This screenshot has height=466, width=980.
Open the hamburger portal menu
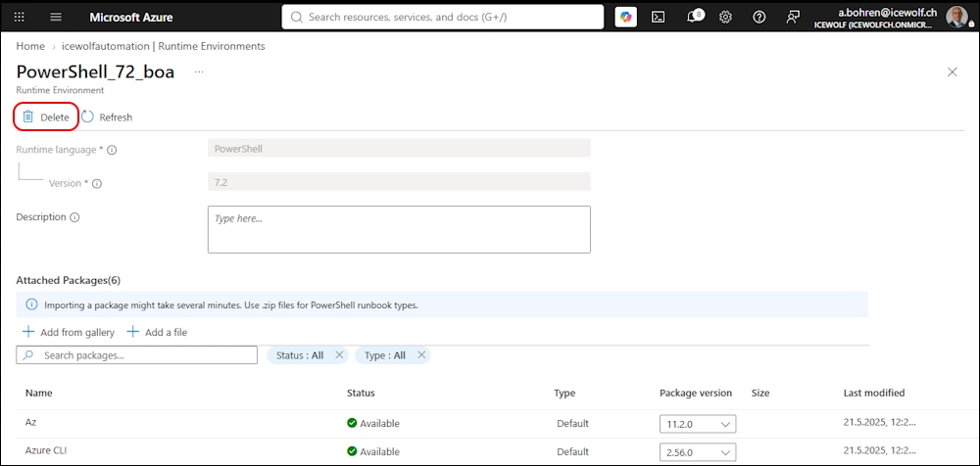(x=56, y=17)
